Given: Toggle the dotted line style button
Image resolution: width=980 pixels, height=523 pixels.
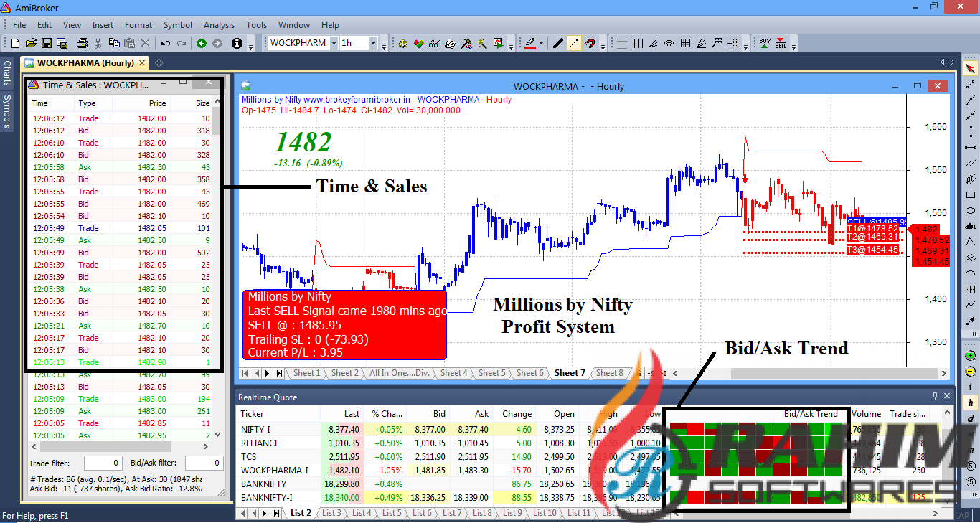Looking at the screenshot, I should [x=573, y=43].
